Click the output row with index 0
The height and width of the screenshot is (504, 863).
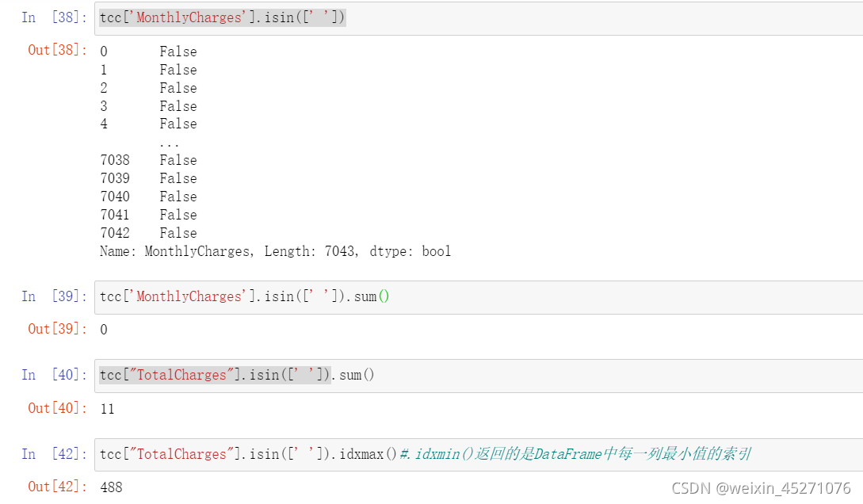(149, 52)
